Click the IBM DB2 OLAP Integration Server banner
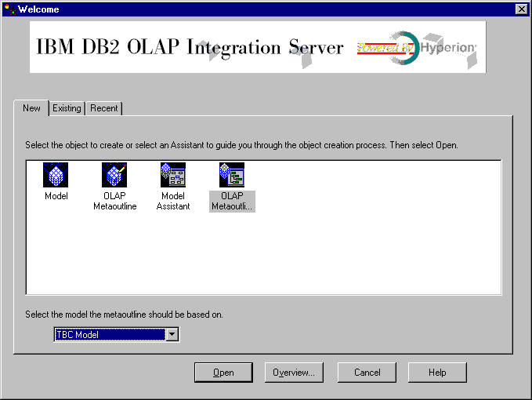 pos(258,47)
